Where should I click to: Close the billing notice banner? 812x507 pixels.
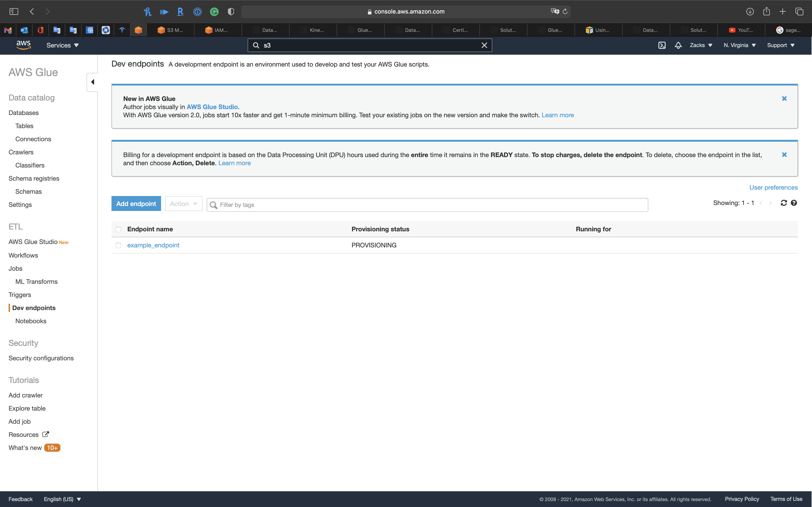[784, 155]
